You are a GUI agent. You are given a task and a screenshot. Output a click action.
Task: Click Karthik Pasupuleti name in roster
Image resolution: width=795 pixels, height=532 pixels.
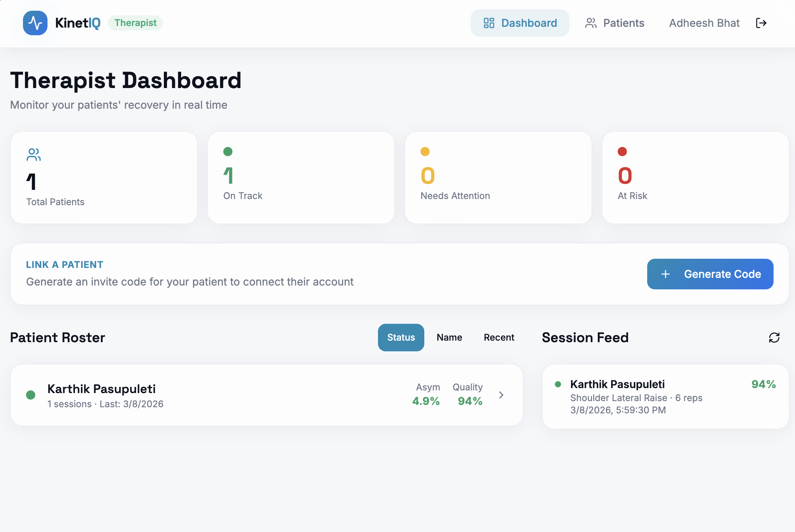[101, 389]
